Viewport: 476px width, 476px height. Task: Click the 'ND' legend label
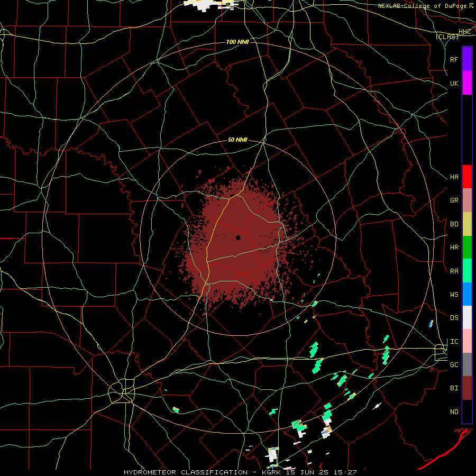(x=454, y=412)
